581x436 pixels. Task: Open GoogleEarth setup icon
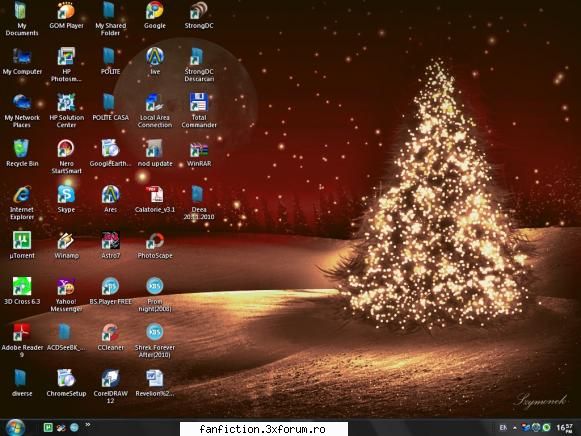coord(110,148)
